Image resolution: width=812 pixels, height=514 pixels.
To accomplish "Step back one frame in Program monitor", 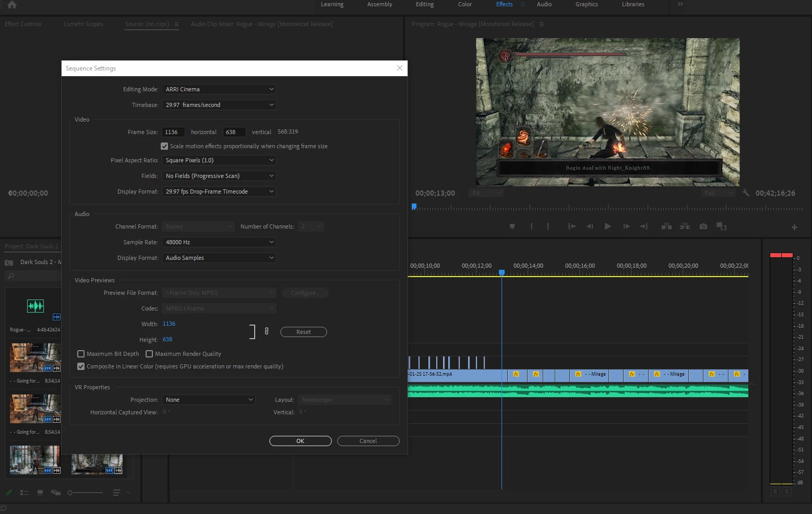I will (590, 226).
